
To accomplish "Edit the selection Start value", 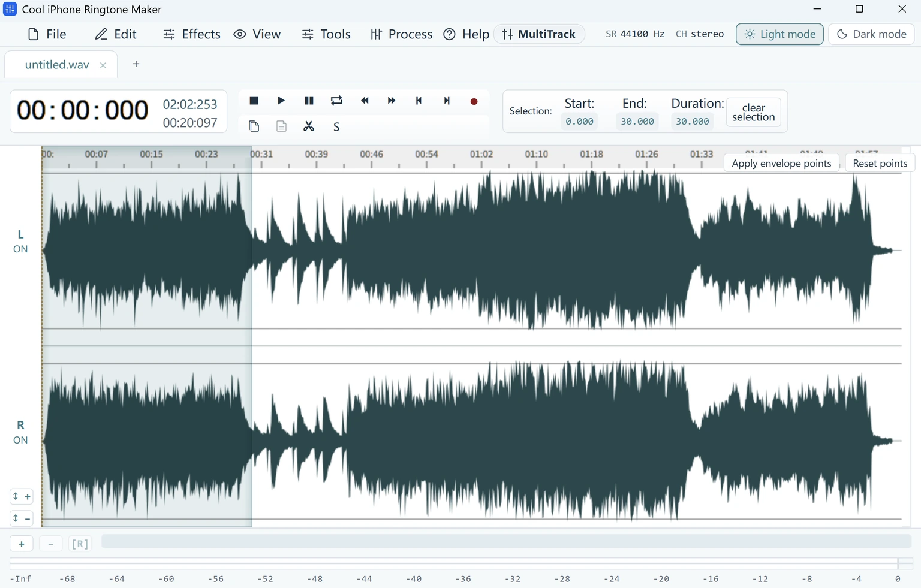I will [x=580, y=122].
